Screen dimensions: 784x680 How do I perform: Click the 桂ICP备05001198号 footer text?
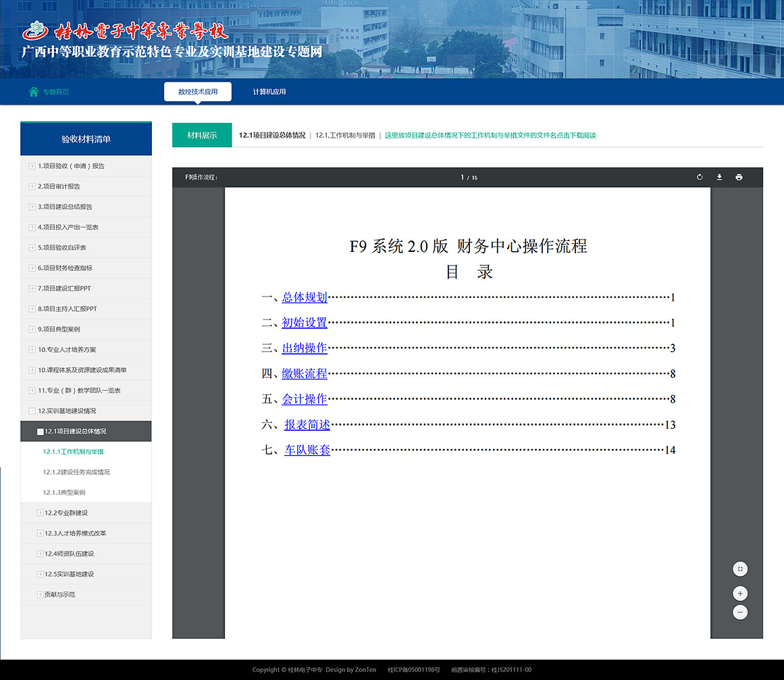pos(414,670)
